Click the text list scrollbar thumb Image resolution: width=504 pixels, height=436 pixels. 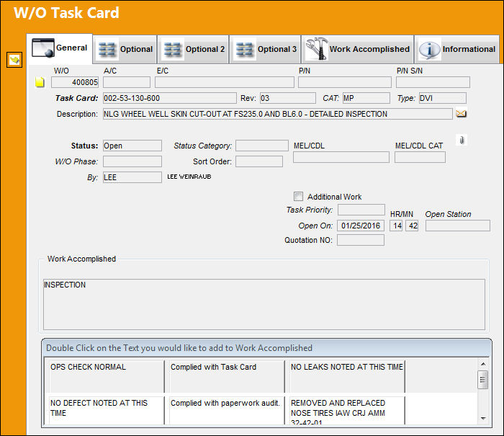(x=483, y=380)
